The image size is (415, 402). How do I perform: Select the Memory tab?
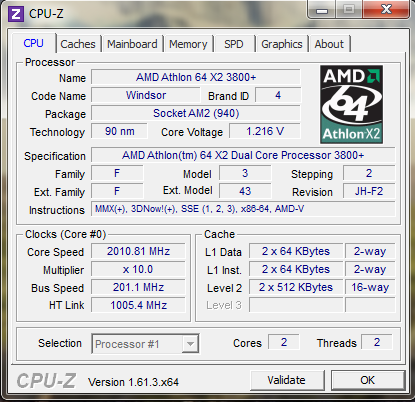click(x=188, y=44)
